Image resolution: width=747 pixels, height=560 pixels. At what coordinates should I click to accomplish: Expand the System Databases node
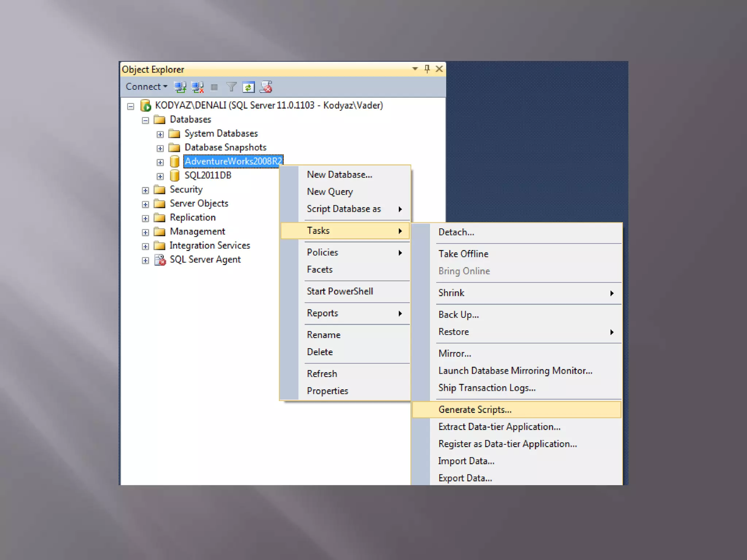coord(160,135)
